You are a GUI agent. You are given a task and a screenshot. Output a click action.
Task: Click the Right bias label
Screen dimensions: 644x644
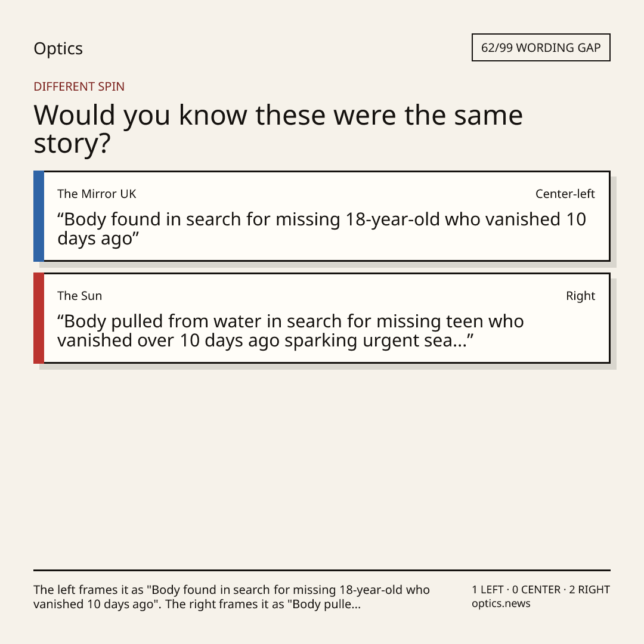click(x=581, y=296)
